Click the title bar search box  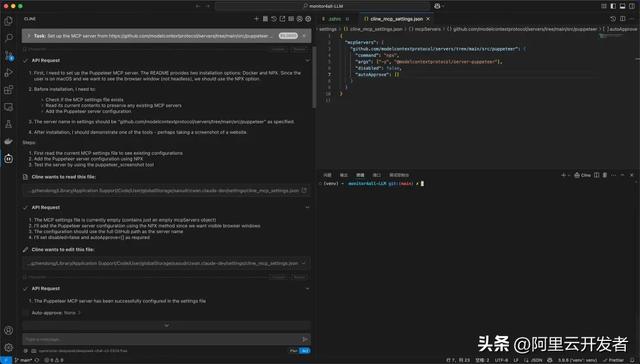(x=322, y=6)
